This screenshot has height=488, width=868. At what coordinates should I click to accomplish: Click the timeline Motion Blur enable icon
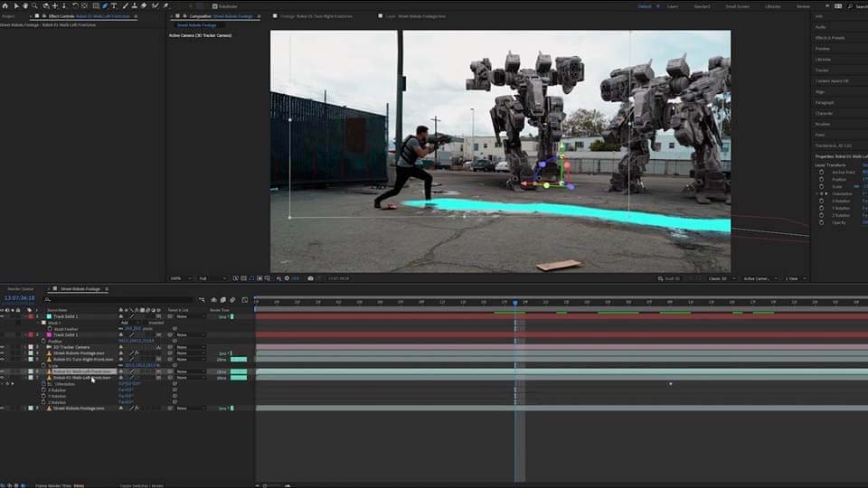pos(232,300)
